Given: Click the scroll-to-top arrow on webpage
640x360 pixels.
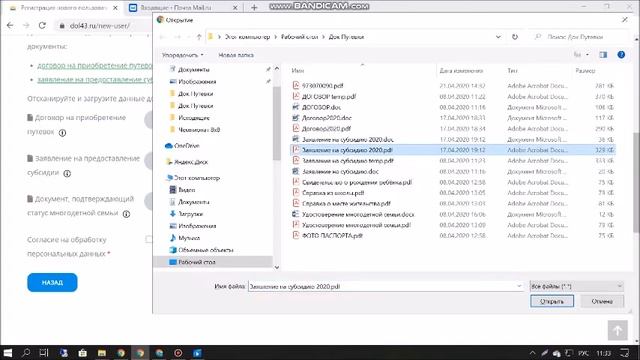Looking at the screenshot, I should [618, 330].
